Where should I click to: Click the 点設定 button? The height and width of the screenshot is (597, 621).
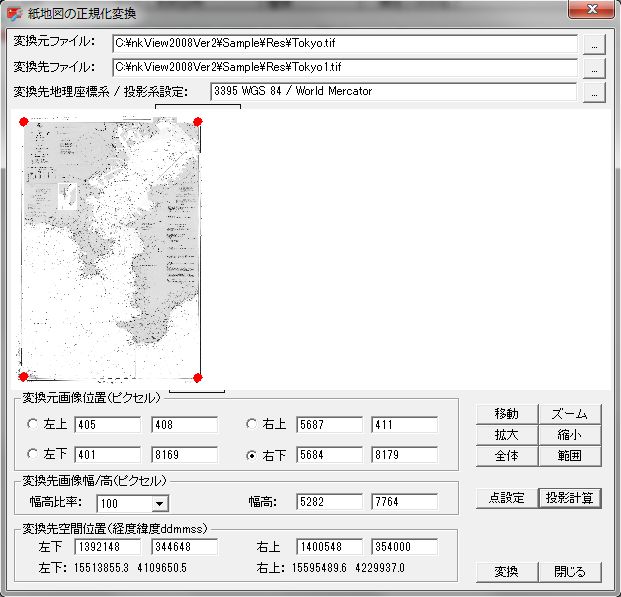pyautogui.click(x=506, y=498)
